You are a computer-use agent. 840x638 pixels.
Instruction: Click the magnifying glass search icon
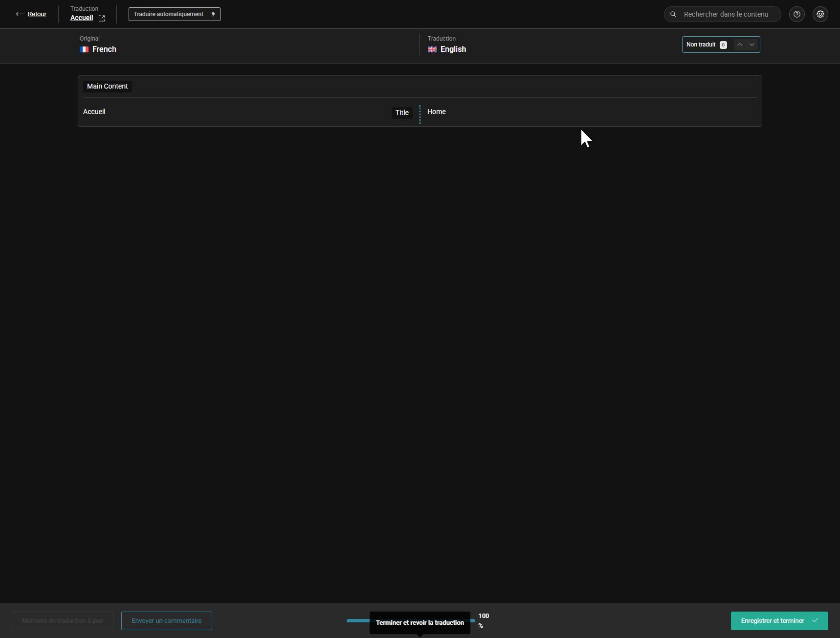(x=673, y=14)
